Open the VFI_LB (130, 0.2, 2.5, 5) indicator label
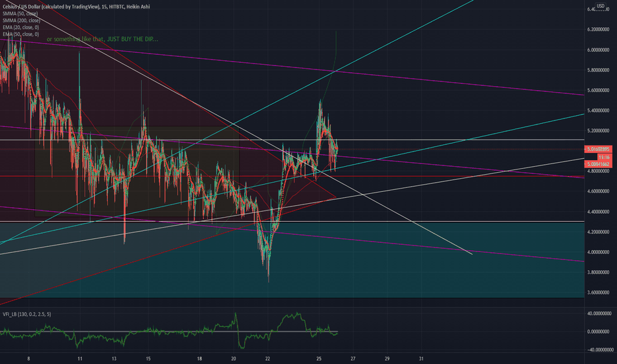The image size is (617, 364). [x=26, y=314]
